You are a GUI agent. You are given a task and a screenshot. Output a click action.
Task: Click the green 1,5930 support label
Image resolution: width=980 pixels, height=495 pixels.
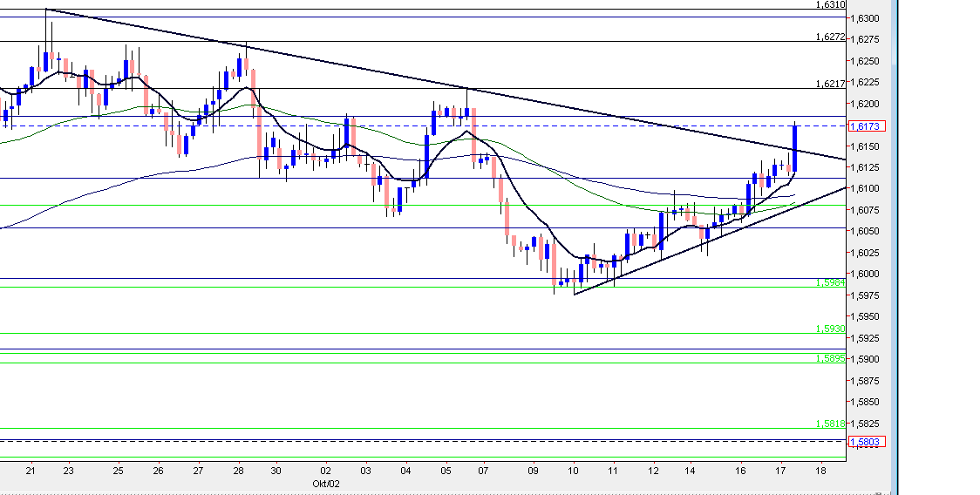(831, 329)
